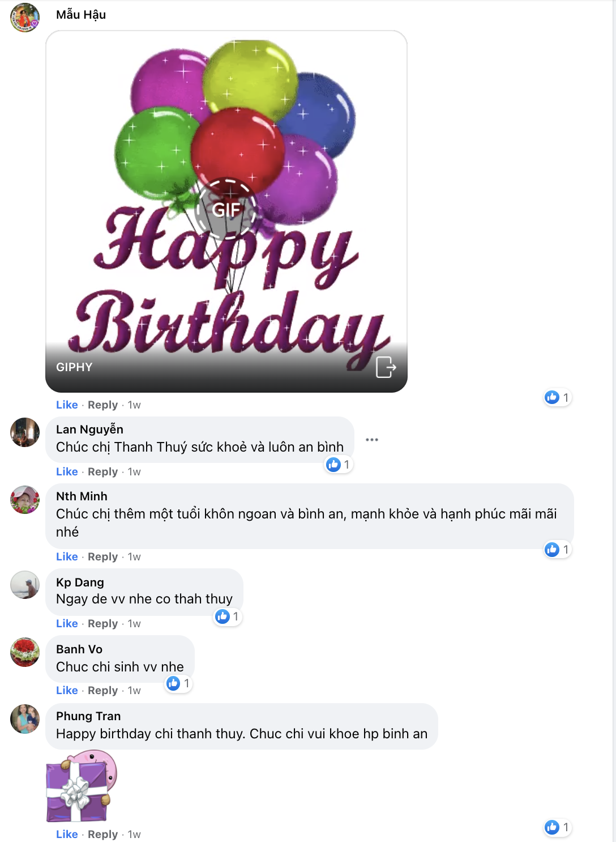Play the Happy Birthday GIF

(x=226, y=210)
